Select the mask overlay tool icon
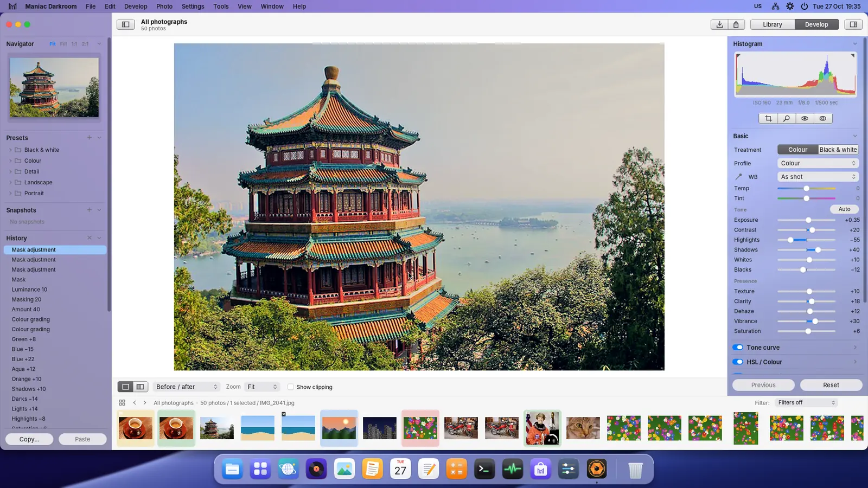The width and height of the screenshot is (868, 488). coord(823,118)
